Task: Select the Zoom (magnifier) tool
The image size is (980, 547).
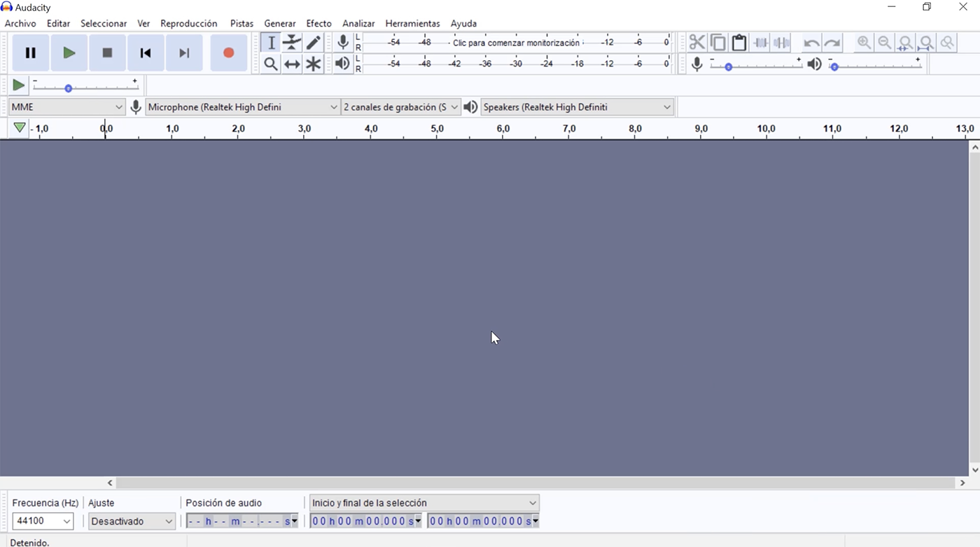Action: pyautogui.click(x=271, y=64)
